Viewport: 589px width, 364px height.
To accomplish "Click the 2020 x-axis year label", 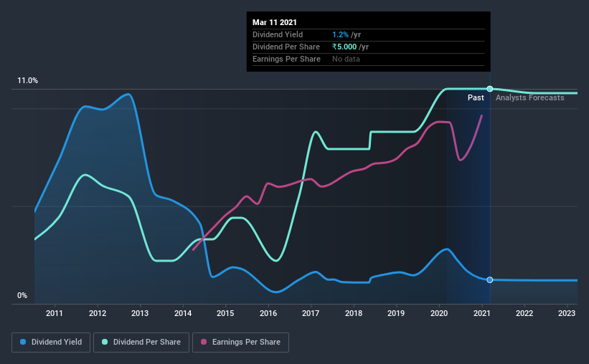I will point(439,313).
